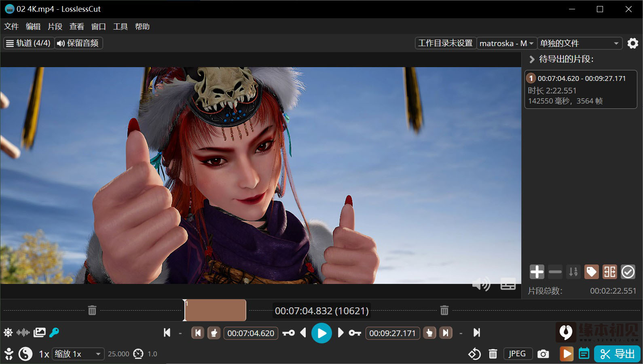Label the segment with the tag icon

click(x=591, y=272)
